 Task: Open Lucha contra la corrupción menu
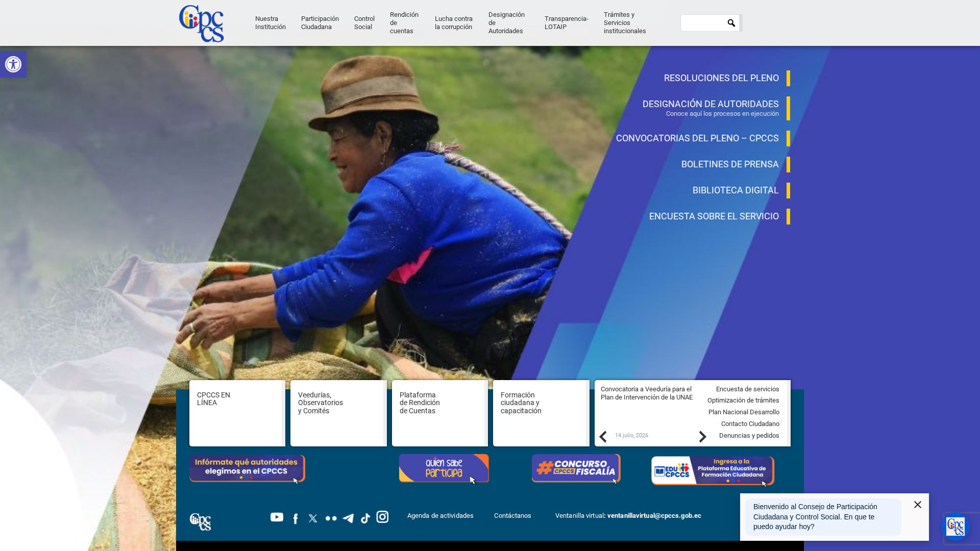[454, 23]
